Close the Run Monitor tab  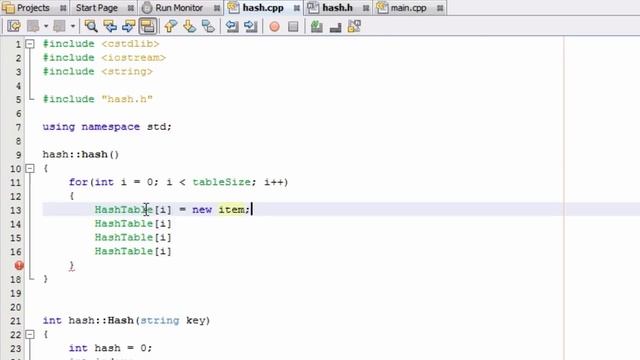pos(216,8)
